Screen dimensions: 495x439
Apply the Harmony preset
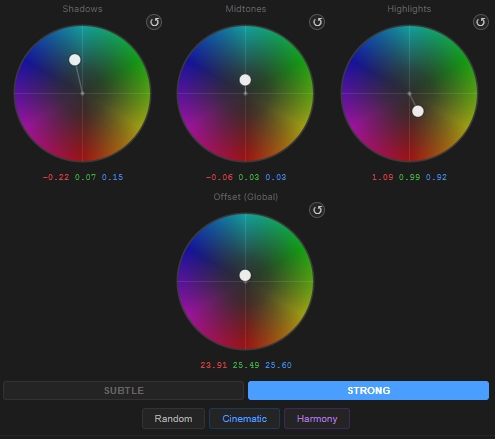tap(317, 419)
